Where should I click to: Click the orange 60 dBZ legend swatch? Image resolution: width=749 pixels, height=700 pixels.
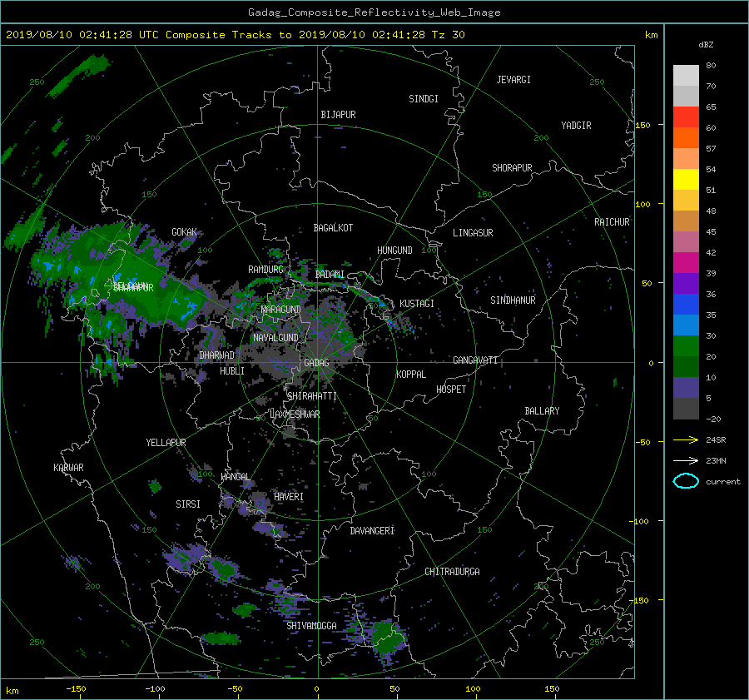pos(686,138)
